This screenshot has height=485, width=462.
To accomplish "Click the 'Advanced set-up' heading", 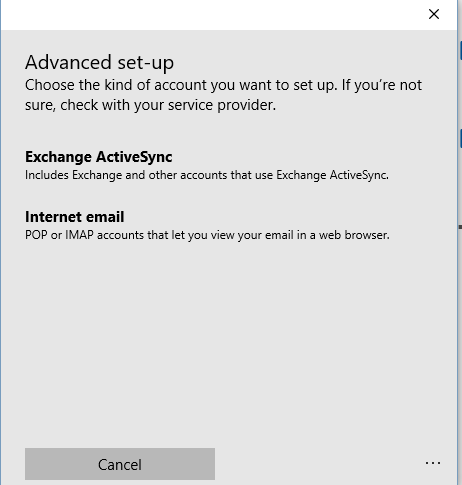I will (99, 62).
